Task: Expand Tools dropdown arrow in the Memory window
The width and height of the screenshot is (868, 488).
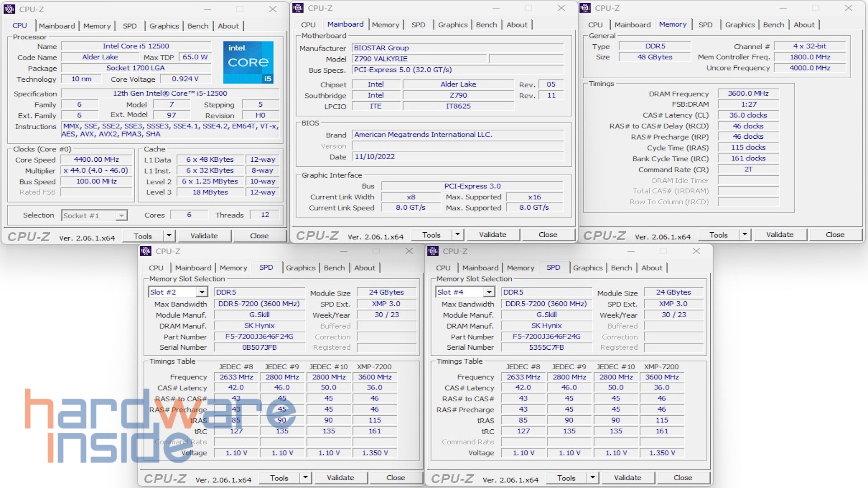Action: (745, 235)
